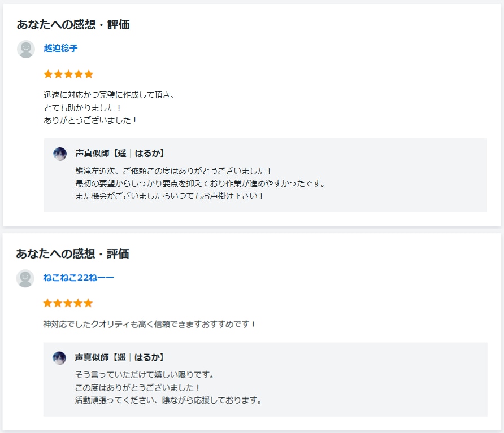Click the reply line 活動頑張ってください
The image size is (504, 433).
click(x=169, y=400)
